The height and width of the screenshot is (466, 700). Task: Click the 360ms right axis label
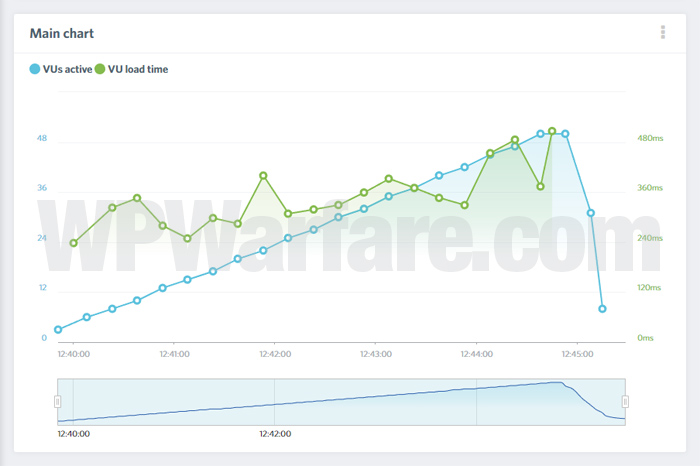coord(650,188)
